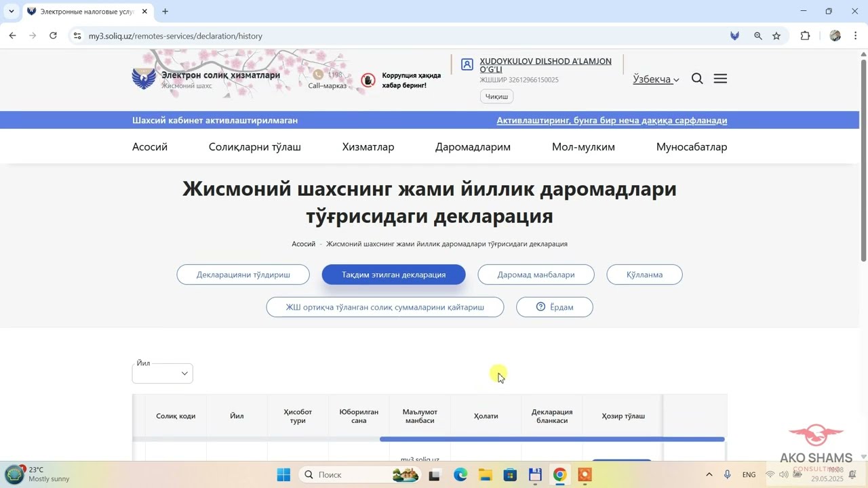Click the page vertical scrollbar

tap(863, 161)
